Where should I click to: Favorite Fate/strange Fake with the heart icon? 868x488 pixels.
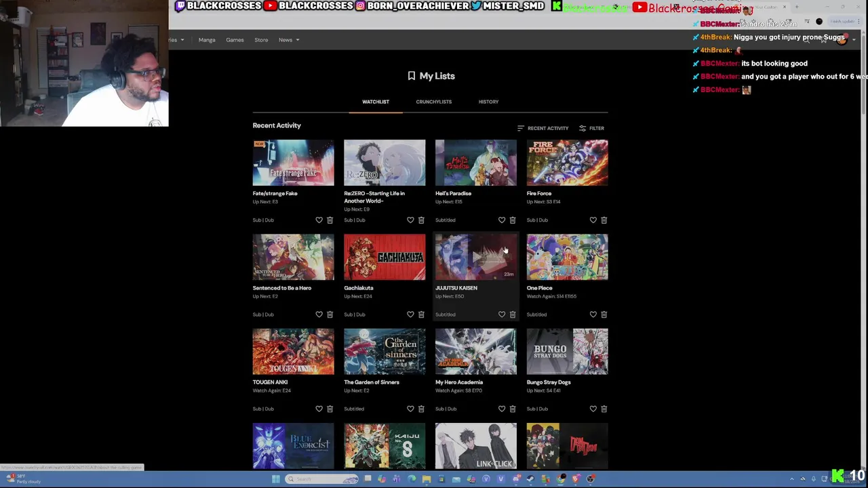pyautogui.click(x=319, y=220)
